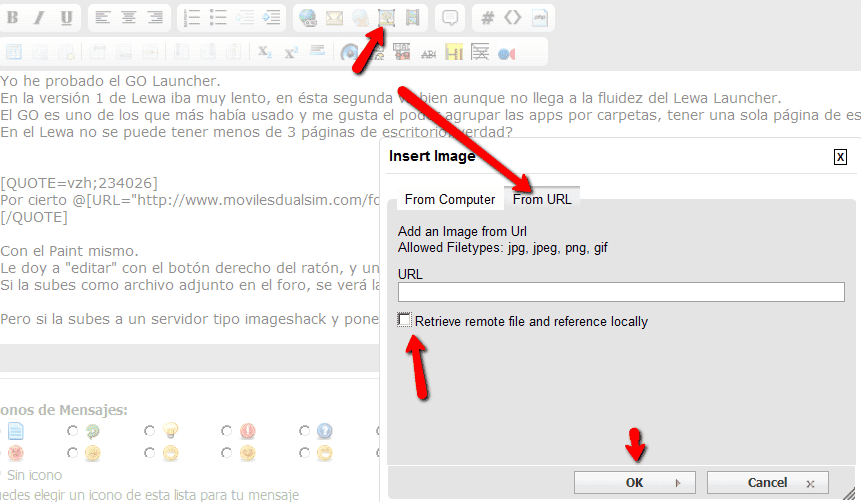This screenshot has width=861, height=502.
Task: Select the green arrow message icon radio
Action: (x=72, y=431)
